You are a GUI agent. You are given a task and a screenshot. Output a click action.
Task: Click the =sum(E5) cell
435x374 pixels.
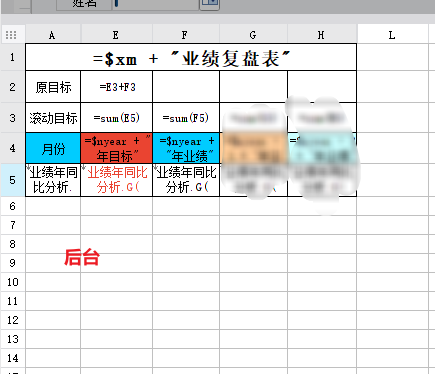117,118
